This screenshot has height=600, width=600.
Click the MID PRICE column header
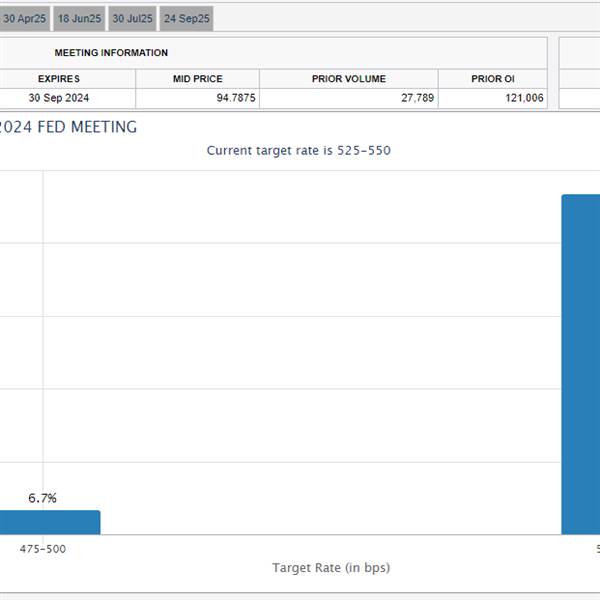click(x=197, y=79)
